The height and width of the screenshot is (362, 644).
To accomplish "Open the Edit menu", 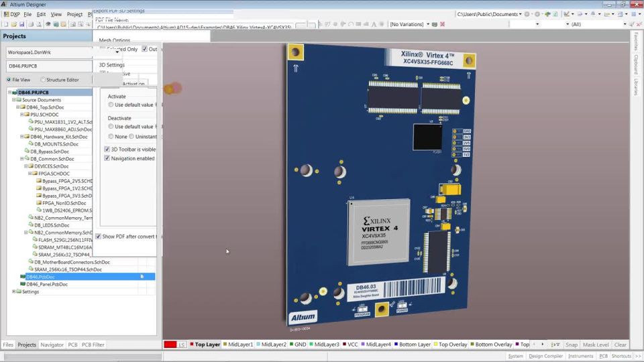I will tap(41, 14).
